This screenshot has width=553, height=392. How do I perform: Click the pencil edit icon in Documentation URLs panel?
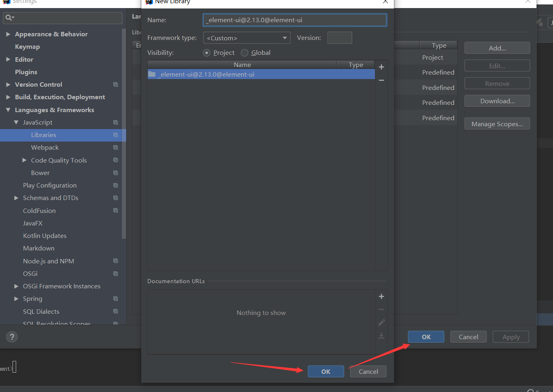pyautogui.click(x=381, y=322)
